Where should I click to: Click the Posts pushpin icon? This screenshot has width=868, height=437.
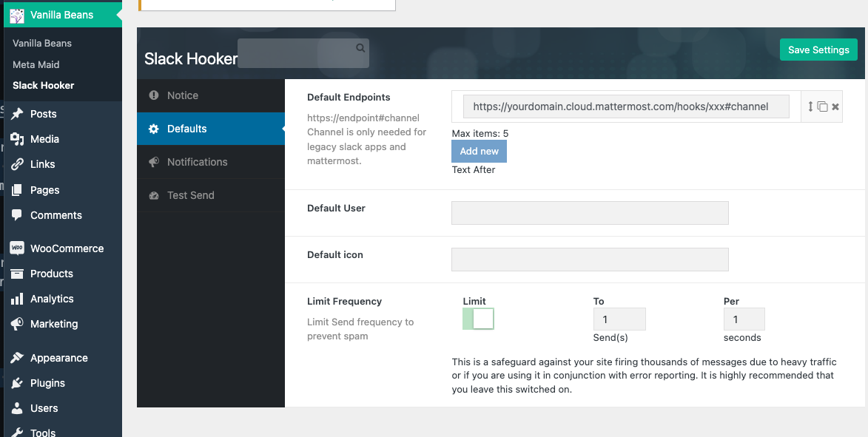(17, 114)
